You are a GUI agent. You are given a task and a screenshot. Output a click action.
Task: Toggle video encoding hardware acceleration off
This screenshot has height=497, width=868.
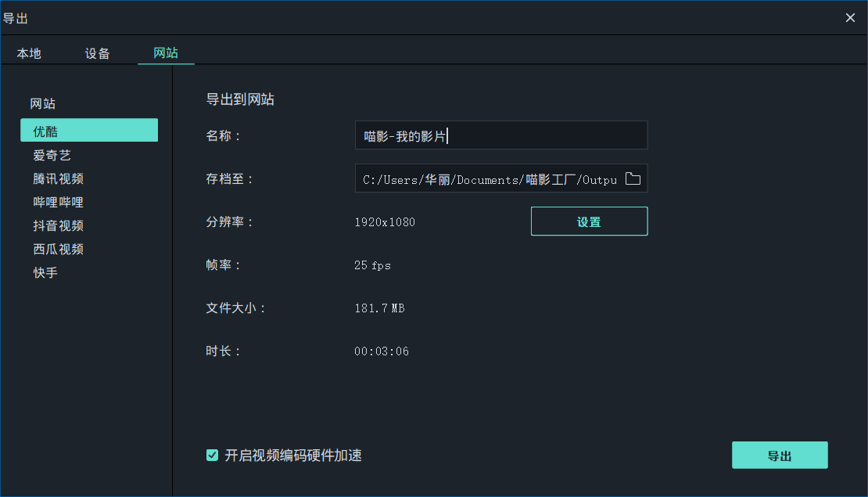(x=211, y=455)
